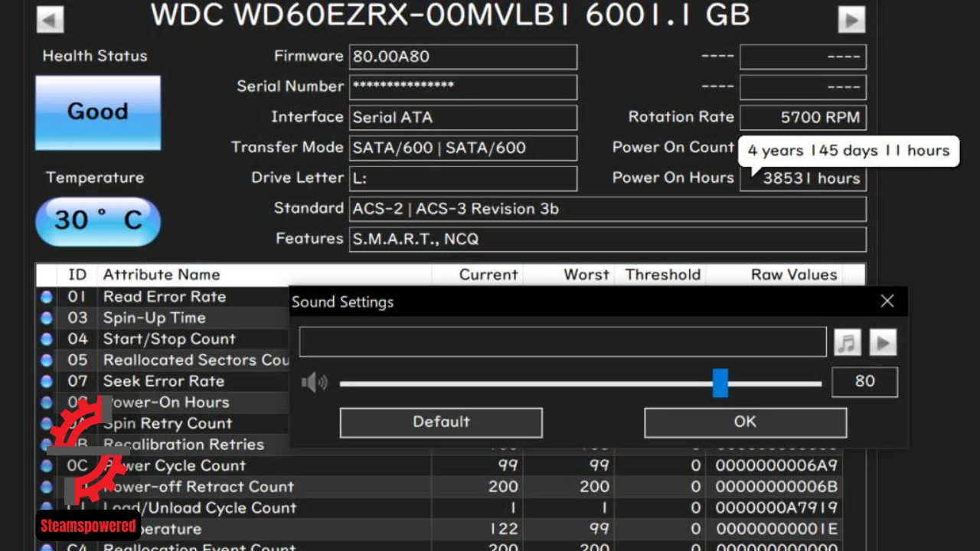Click the Interface field Serial ATA

[x=463, y=118]
